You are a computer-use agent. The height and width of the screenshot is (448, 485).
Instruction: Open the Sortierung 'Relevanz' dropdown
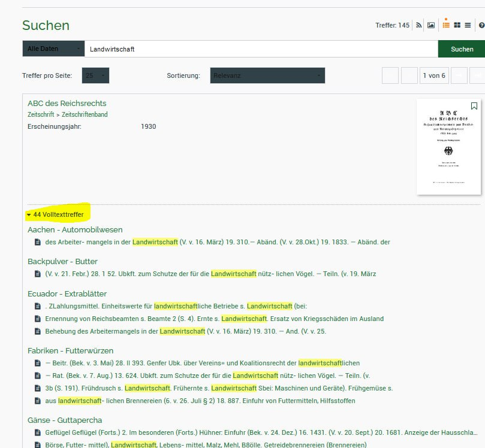267,75
